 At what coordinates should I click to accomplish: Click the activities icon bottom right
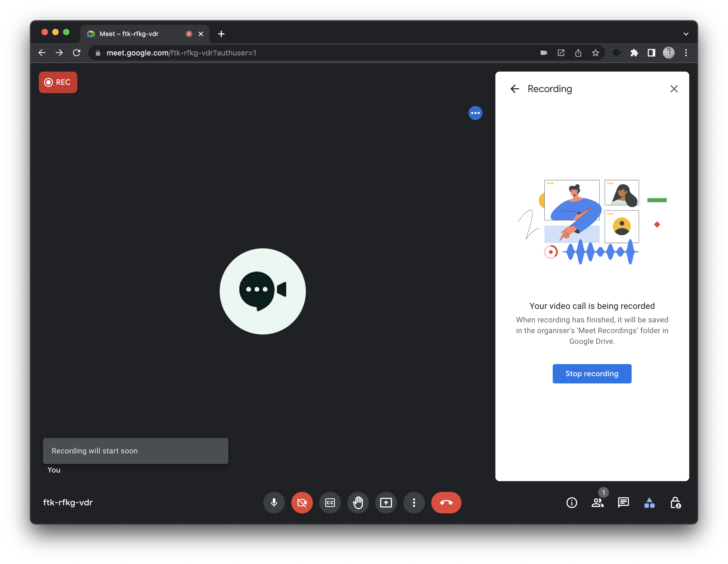(649, 503)
